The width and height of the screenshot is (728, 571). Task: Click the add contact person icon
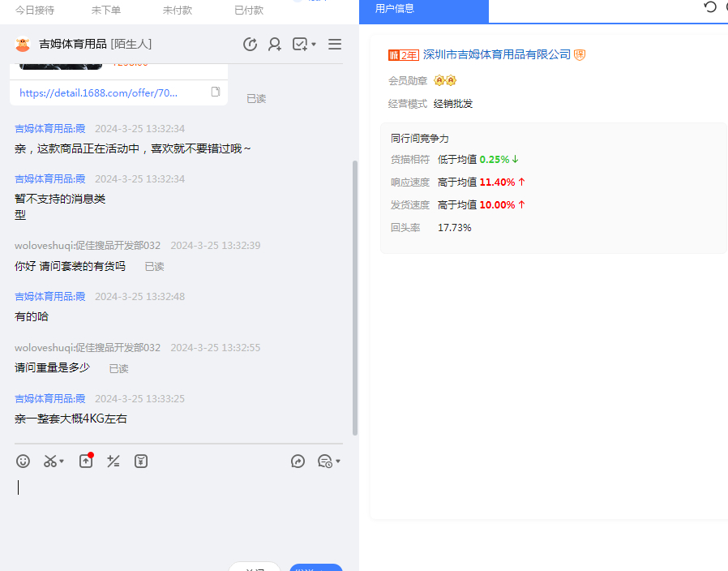(x=275, y=45)
